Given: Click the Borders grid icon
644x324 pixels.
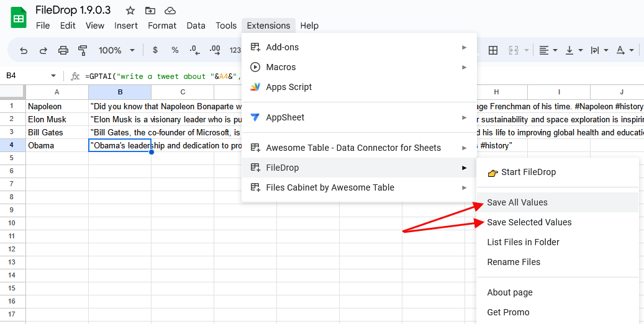Looking at the screenshot, I should (x=493, y=50).
